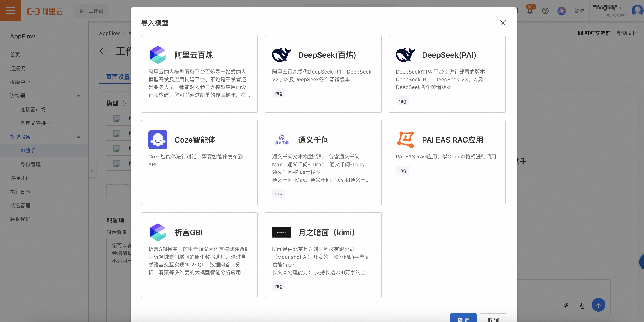Send message with blue arrow button
Viewport: 644px width, 322px height.
pyautogui.click(x=598, y=305)
